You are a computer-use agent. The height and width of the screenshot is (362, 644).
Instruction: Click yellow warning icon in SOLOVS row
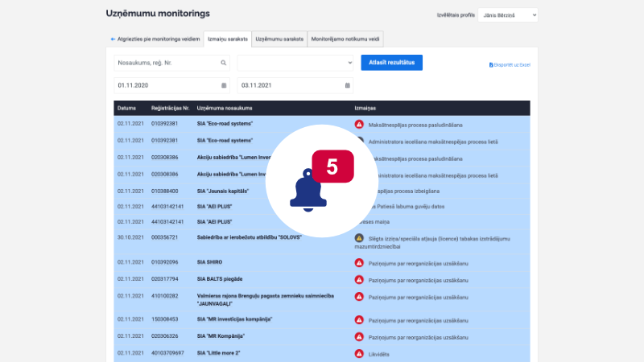click(359, 239)
